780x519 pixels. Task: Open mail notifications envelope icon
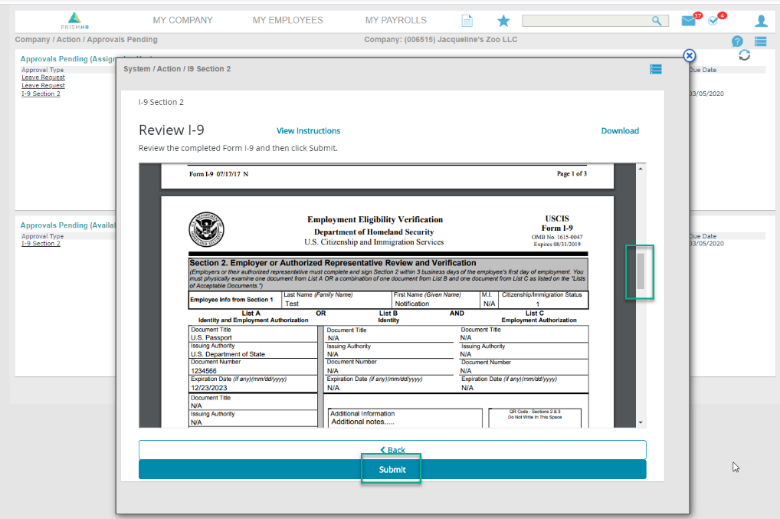click(x=688, y=20)
